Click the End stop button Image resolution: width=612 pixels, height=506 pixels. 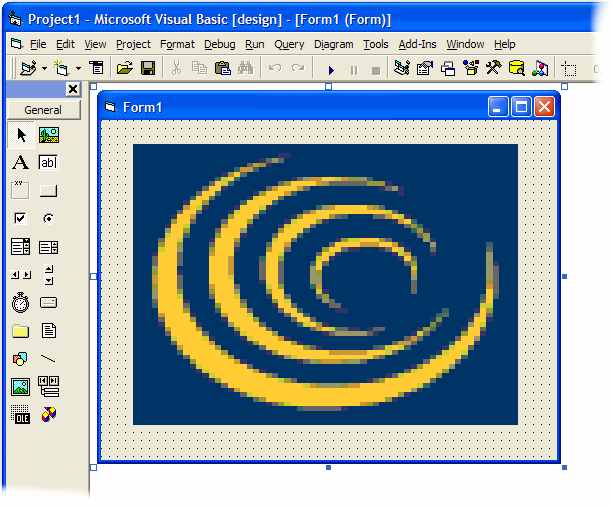(376, 71)
